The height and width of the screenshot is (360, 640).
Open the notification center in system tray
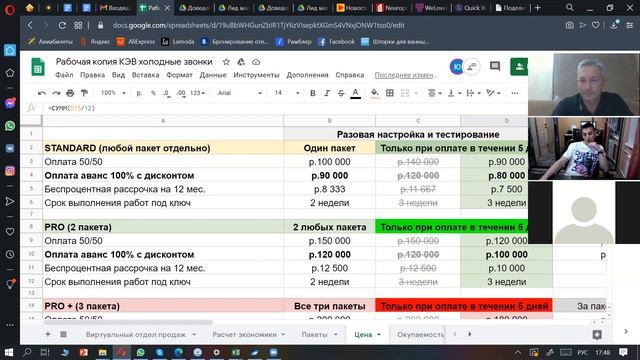coord(623,352)
